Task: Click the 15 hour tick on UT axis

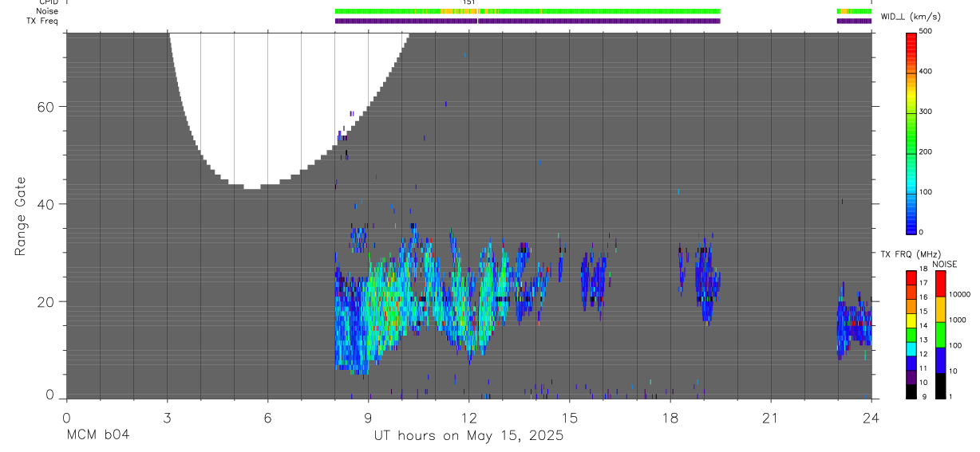Action: 570,417
